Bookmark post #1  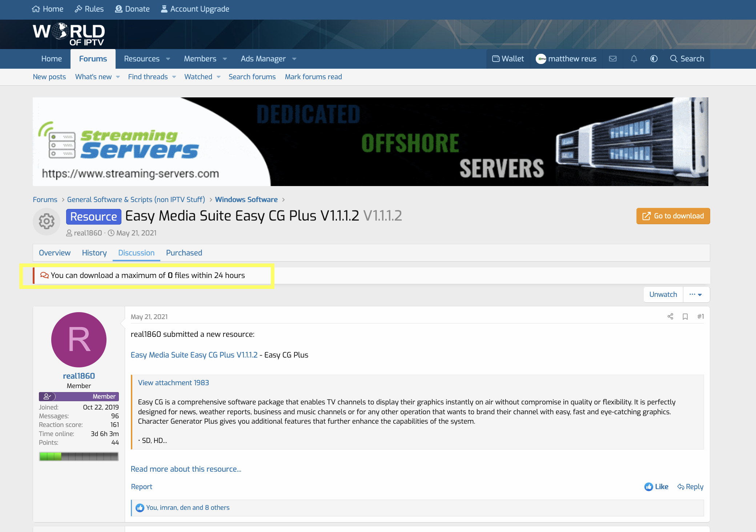(x=685, y=317)
